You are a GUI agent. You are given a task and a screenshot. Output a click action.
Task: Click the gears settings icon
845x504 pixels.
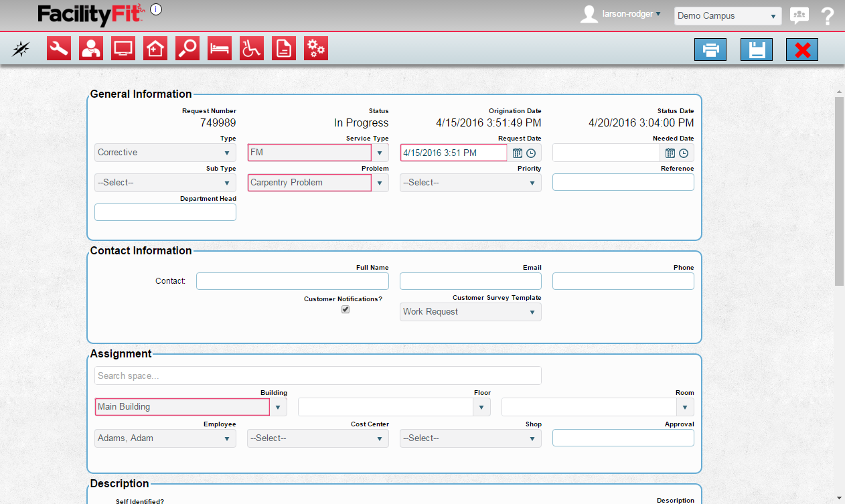(x=316, y=48)
